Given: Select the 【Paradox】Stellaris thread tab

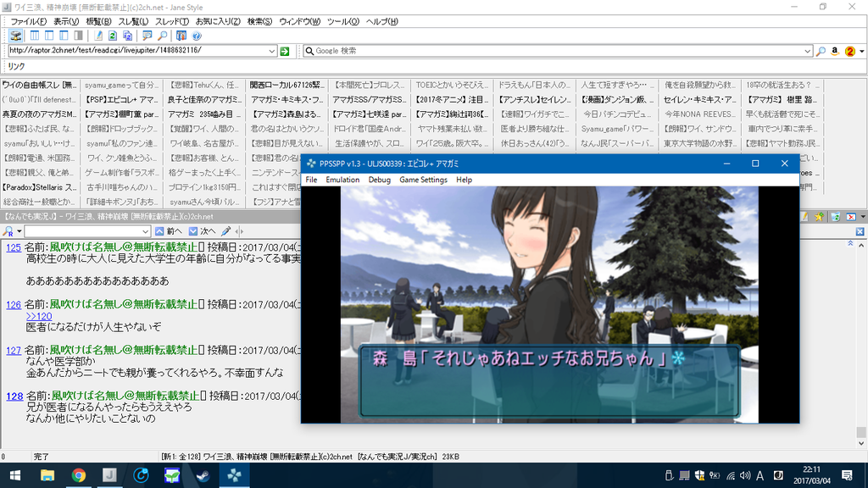Looking at the screenshot, I should coord(39,187).
